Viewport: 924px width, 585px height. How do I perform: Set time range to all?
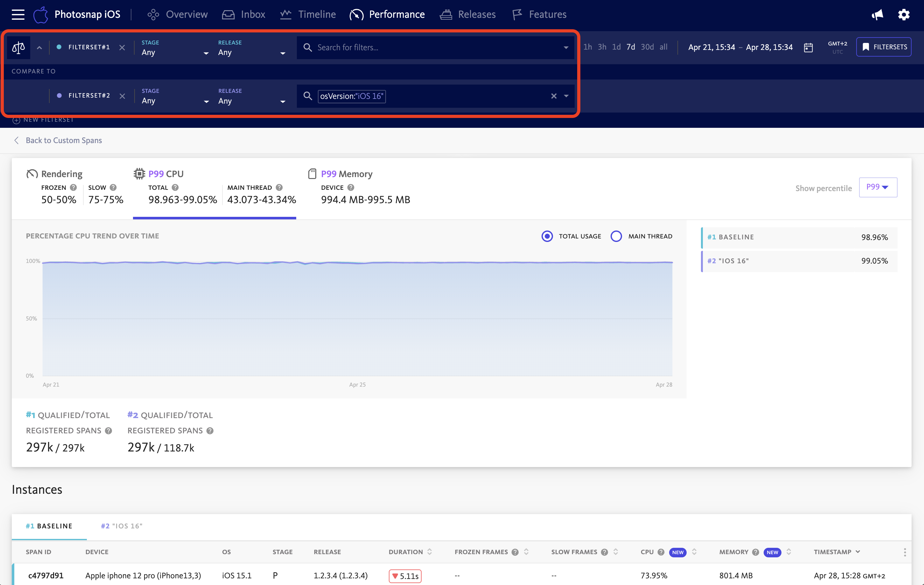point(663,47)
